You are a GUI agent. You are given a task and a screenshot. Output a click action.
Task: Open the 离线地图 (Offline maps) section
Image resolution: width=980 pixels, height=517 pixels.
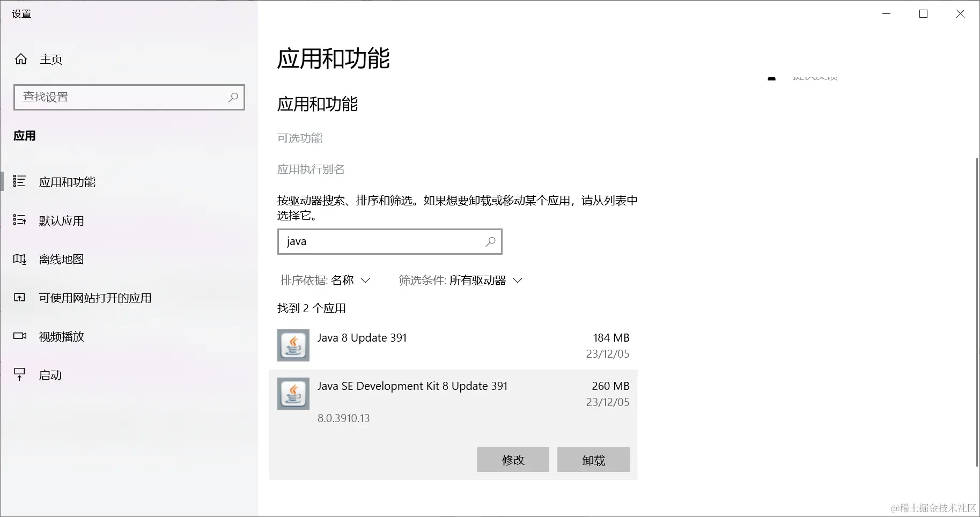pos(61,259)
